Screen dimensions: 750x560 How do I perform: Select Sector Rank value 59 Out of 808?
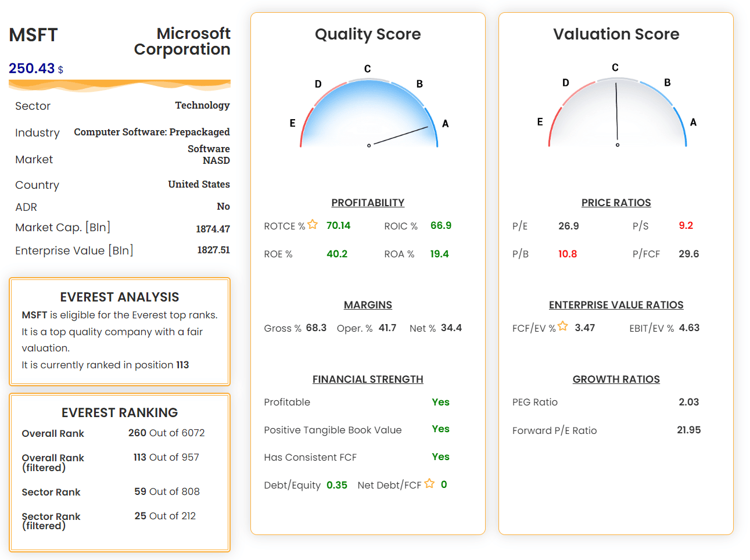[167, 491]
